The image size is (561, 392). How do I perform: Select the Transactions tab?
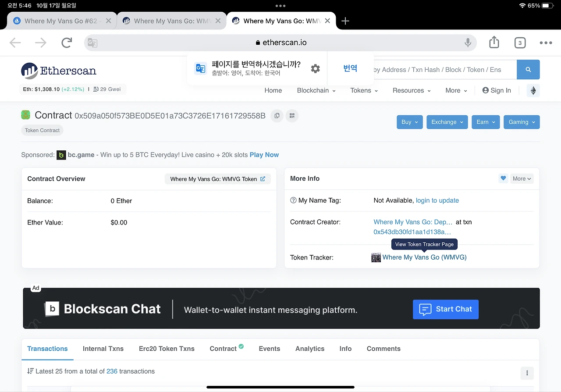point(47,349)
